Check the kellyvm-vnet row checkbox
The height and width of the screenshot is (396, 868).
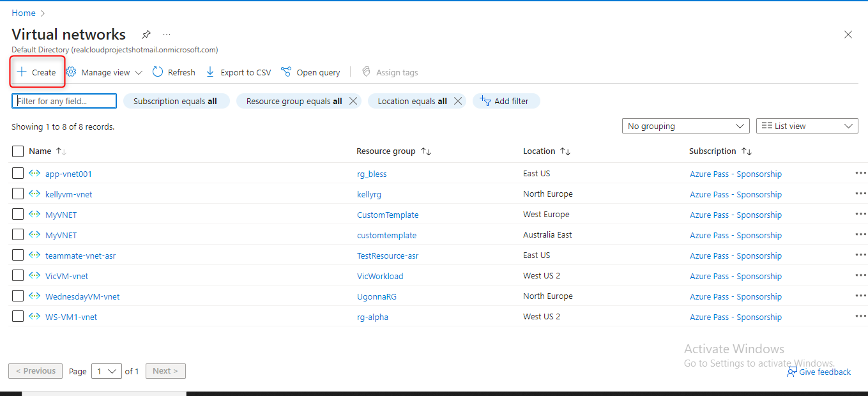(x=18, y=194)
